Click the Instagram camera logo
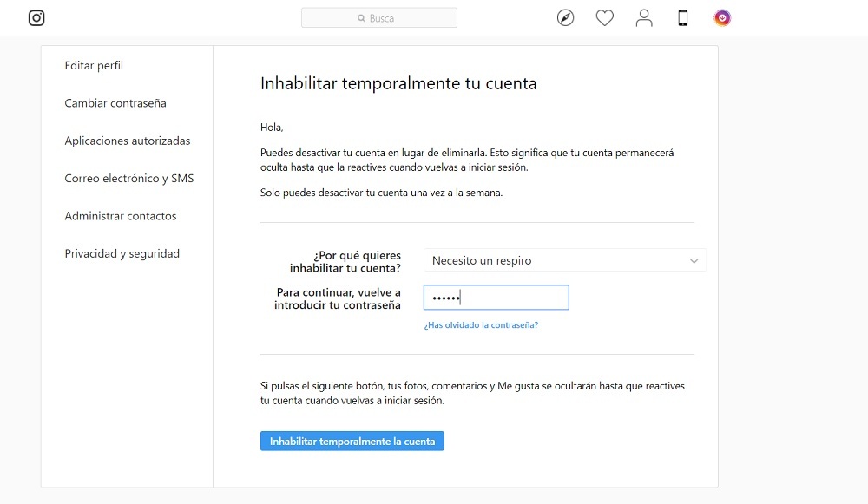 click(36, 17)
